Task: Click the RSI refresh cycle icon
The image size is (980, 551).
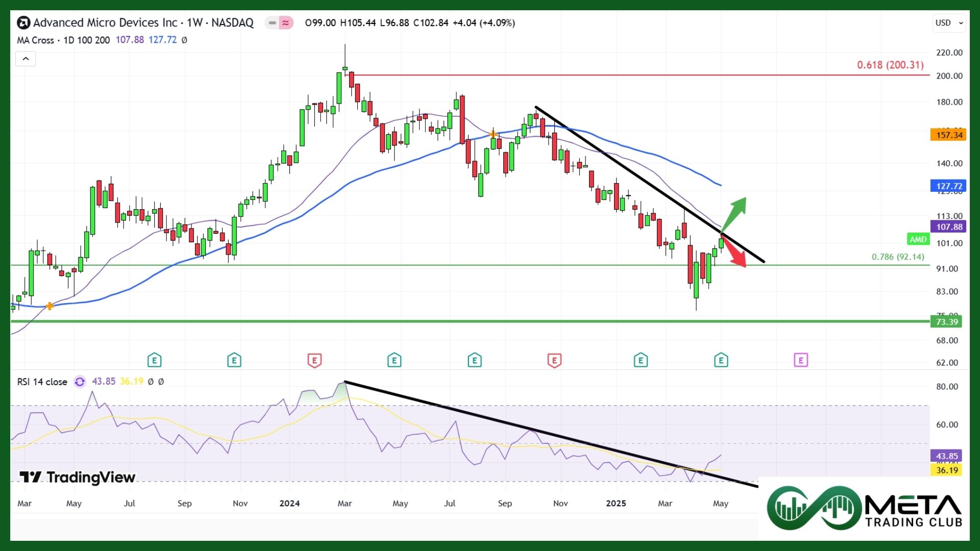Action: [80, 382]
